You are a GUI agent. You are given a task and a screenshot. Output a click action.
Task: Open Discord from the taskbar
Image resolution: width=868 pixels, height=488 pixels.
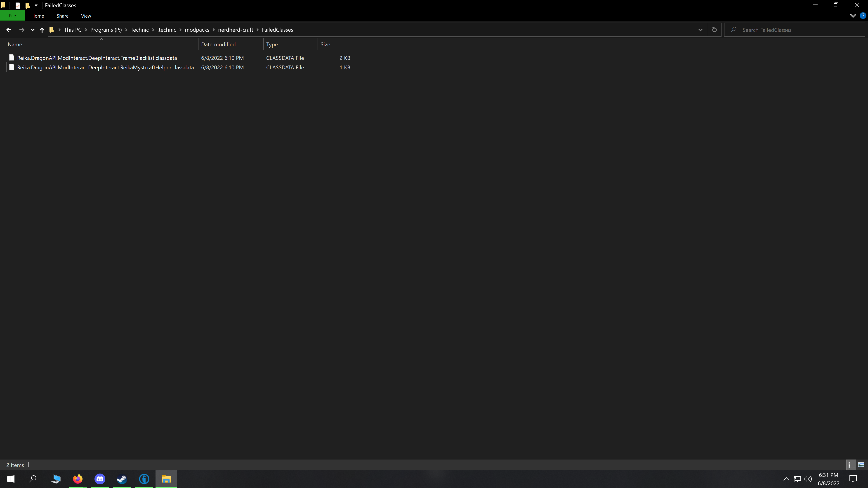pyautogui.click(x=100, y=479)
